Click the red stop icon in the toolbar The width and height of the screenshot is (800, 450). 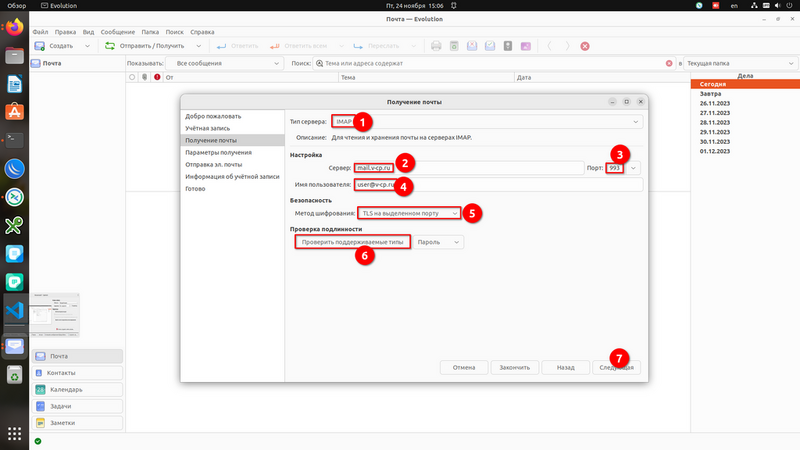(585, 46)
